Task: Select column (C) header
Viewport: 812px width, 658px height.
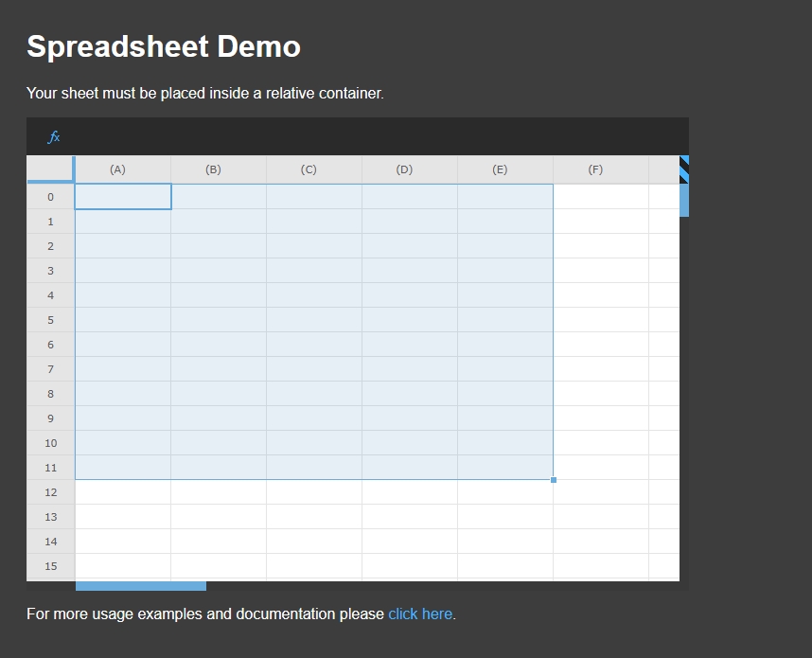Action: pyautogui.click(x=314, y=169)
